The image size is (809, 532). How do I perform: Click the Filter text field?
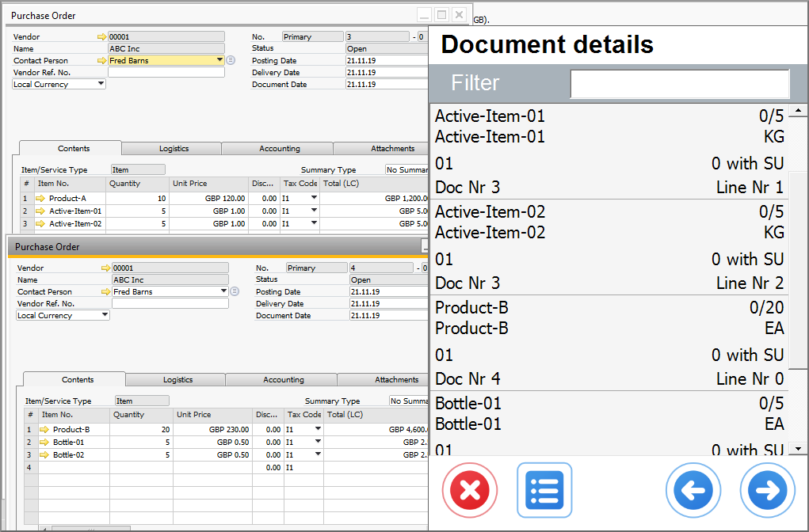(679, 84)
